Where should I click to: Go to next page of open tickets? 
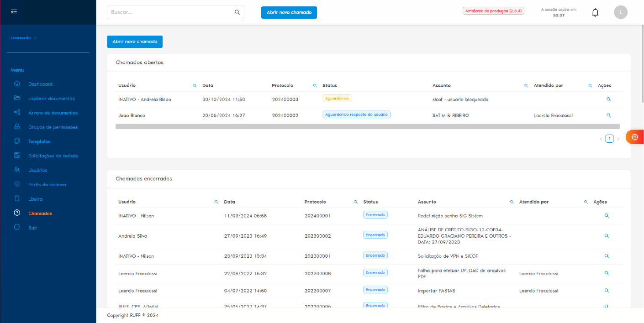(x=618, y=139)
